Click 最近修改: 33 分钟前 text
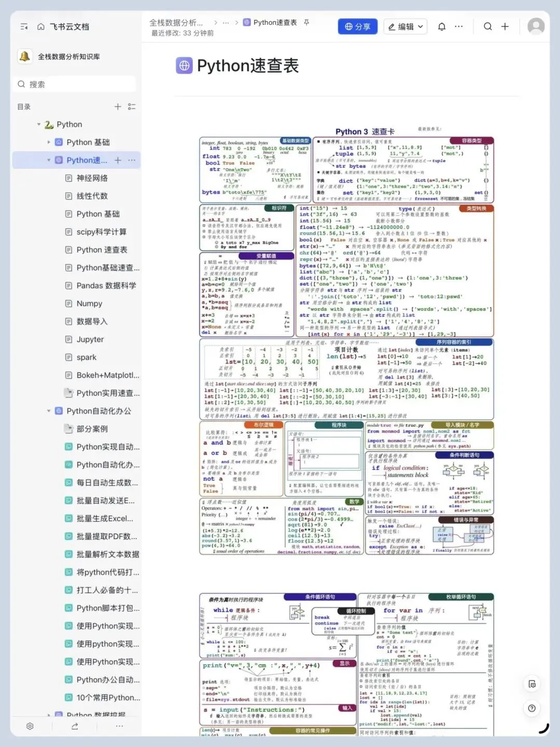 [x=183, y=33]
